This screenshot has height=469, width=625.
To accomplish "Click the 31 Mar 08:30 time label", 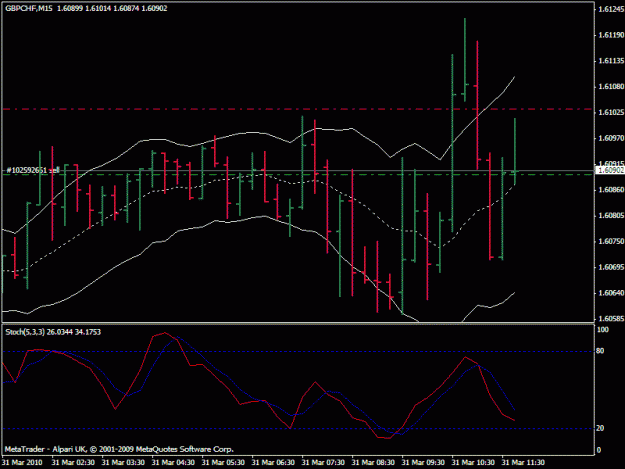I will [x=373, y=463].
